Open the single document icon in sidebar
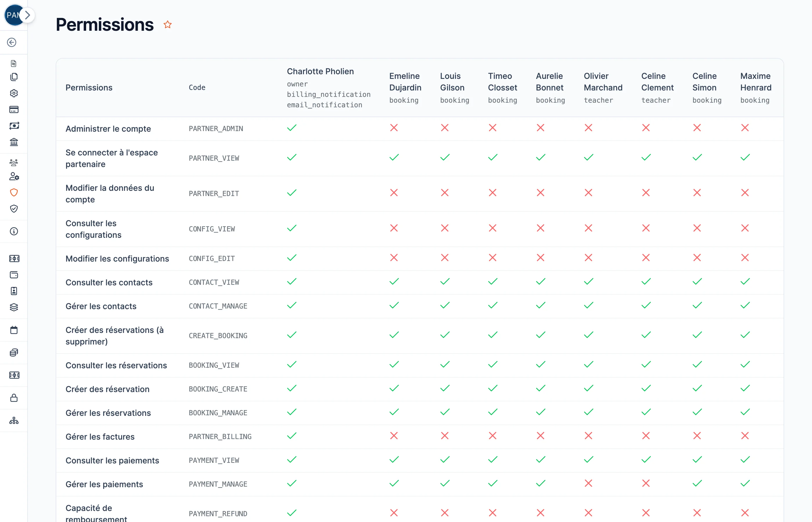 [14, 64]
